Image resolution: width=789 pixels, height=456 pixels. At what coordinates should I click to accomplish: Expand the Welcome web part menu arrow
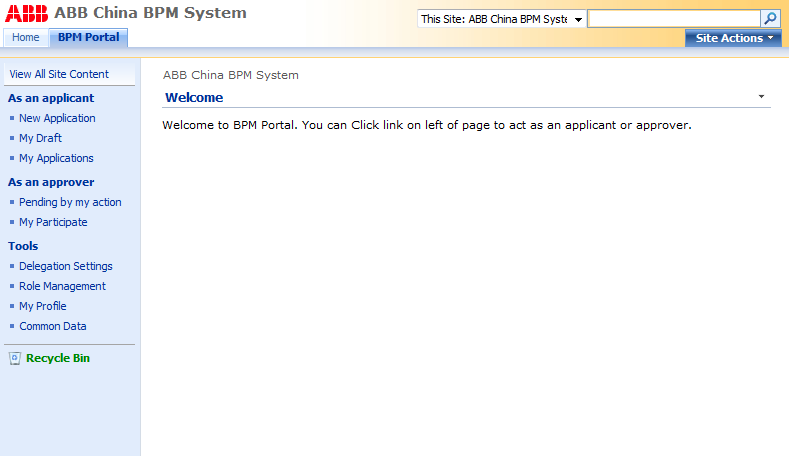tap(761, 97)
